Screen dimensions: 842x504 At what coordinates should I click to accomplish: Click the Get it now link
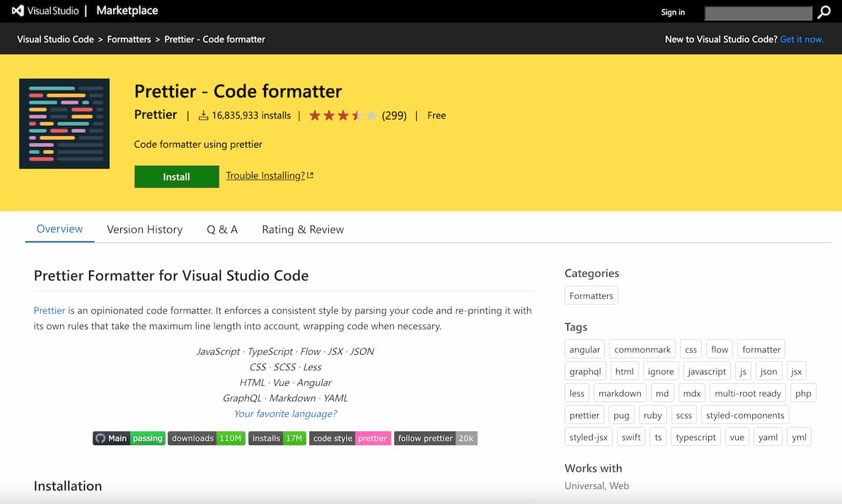[802, 39]
